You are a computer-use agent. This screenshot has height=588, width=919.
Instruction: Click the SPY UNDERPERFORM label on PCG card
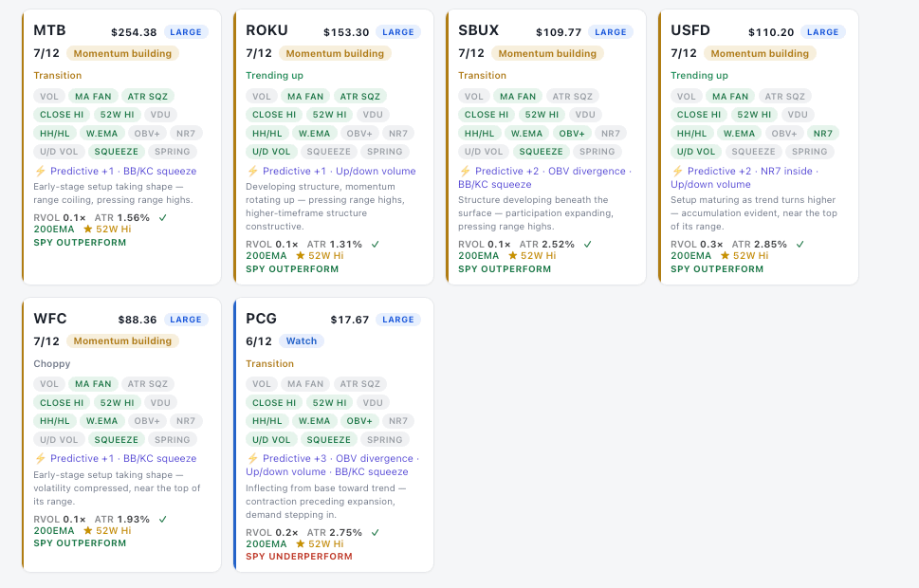299,557
